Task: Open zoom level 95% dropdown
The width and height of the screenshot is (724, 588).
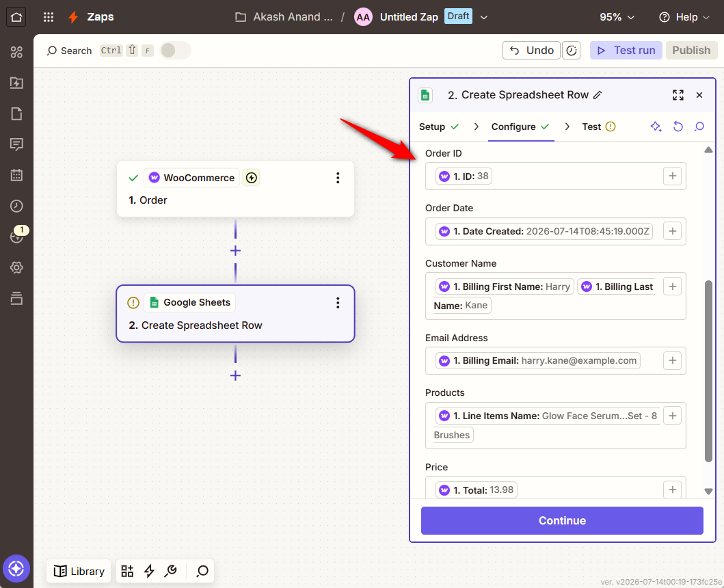Action: coord(617,17)
